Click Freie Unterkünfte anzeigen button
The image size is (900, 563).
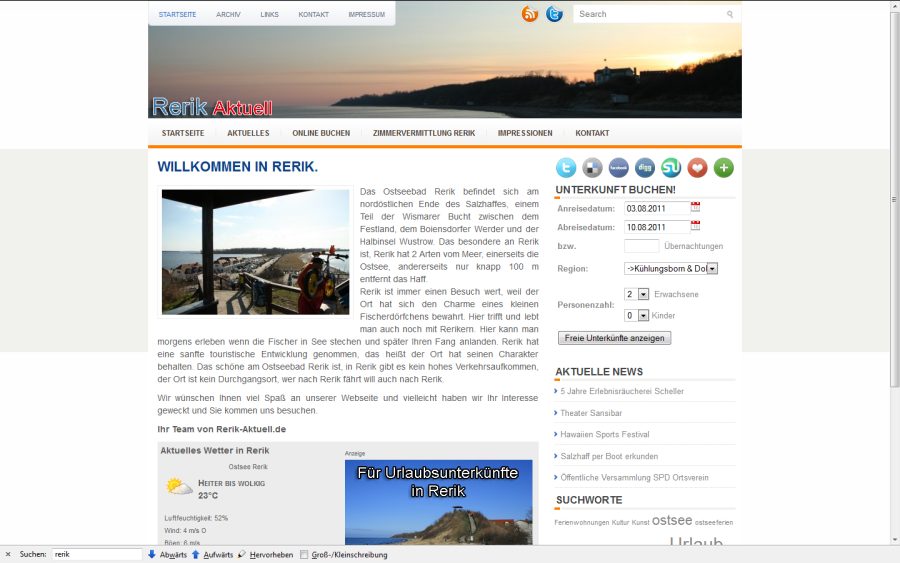(x=614, y=338)
